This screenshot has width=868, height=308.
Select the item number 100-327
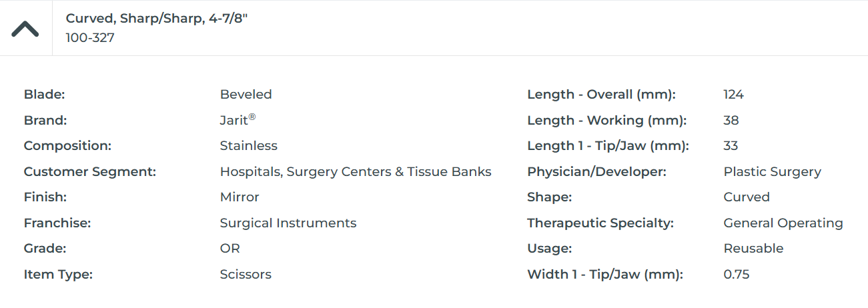(90, 38)
